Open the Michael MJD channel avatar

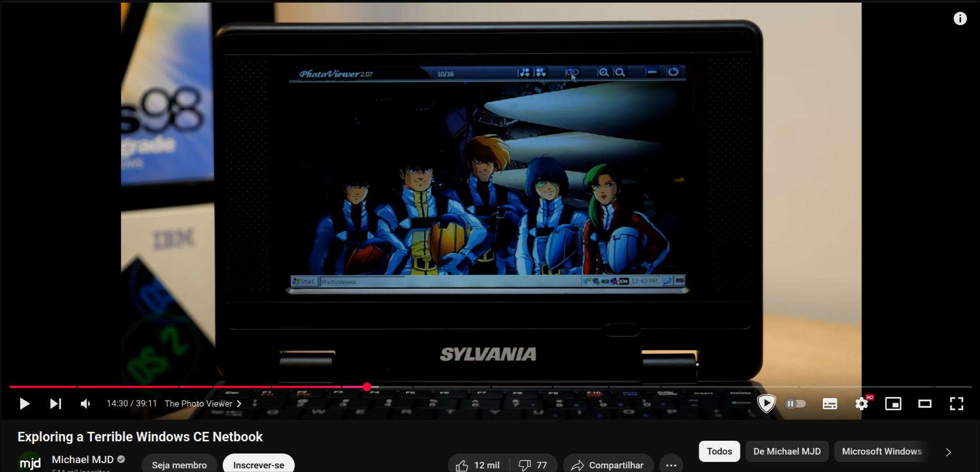pos(30,462)
